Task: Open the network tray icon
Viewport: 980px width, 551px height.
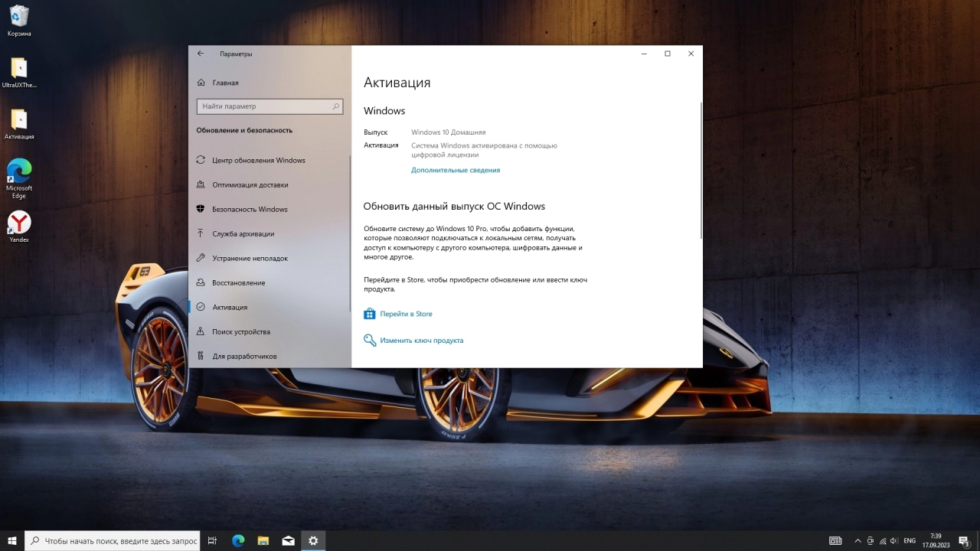Action: coord(883,540)
